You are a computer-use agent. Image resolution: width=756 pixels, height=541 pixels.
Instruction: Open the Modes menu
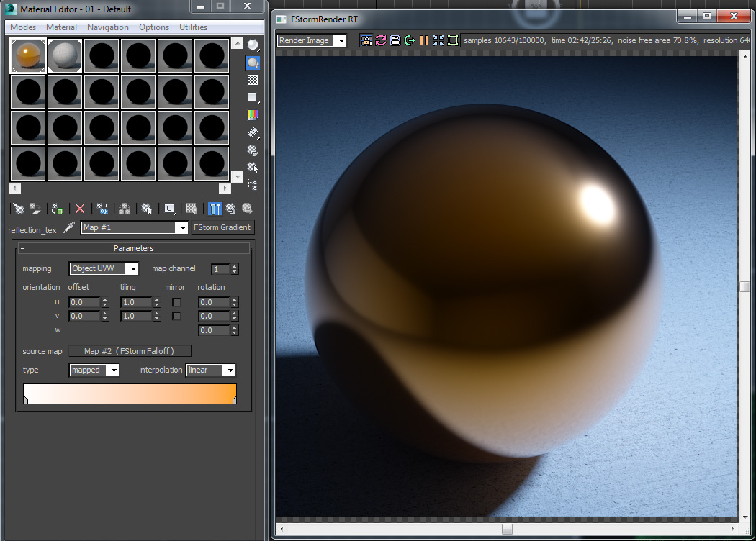[23, 27]
